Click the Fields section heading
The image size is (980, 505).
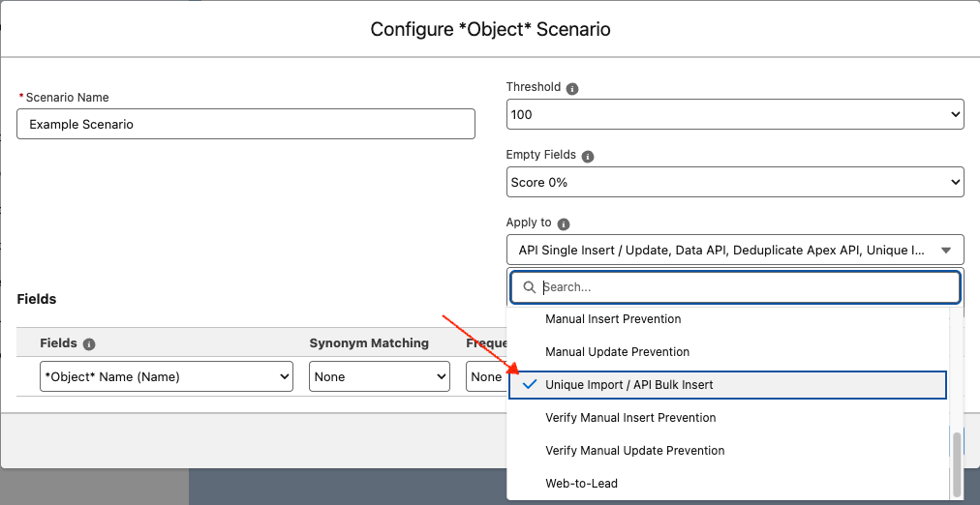(36, 300)
